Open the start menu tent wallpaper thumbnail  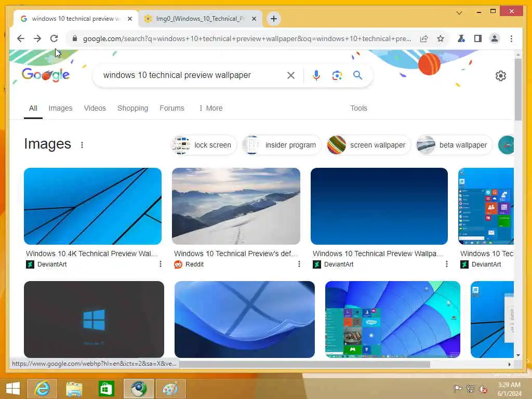[x=393, y=320]
